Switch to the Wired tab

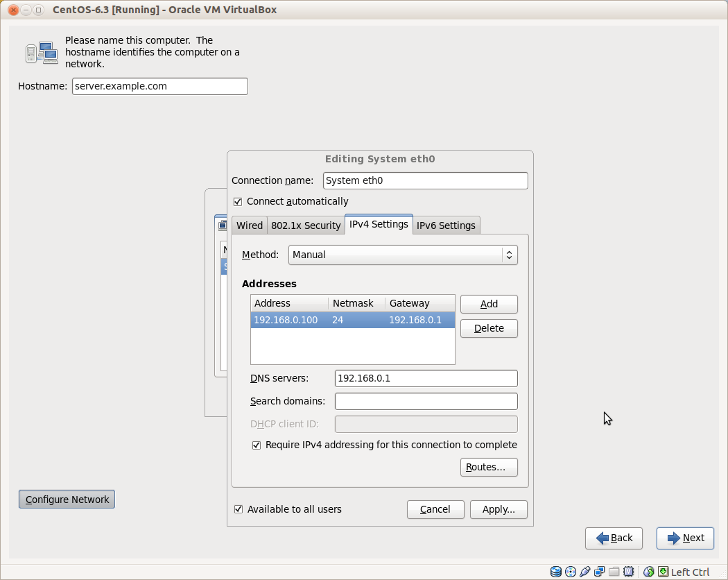(x=250, y=225)
